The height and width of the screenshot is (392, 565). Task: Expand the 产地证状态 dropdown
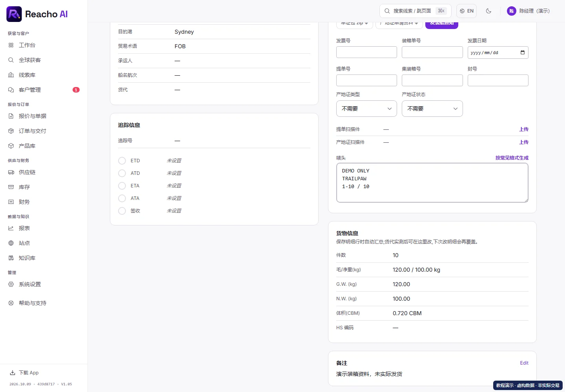point(432,109)
